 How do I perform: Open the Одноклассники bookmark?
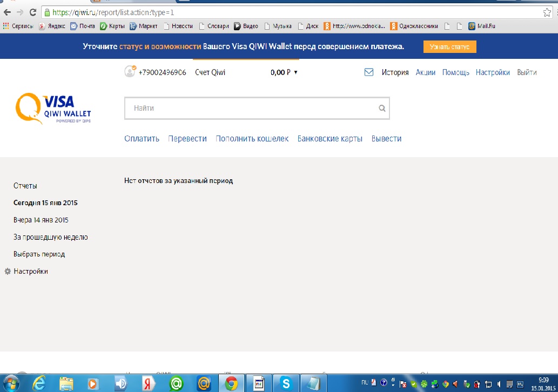(x=414, y=26)
